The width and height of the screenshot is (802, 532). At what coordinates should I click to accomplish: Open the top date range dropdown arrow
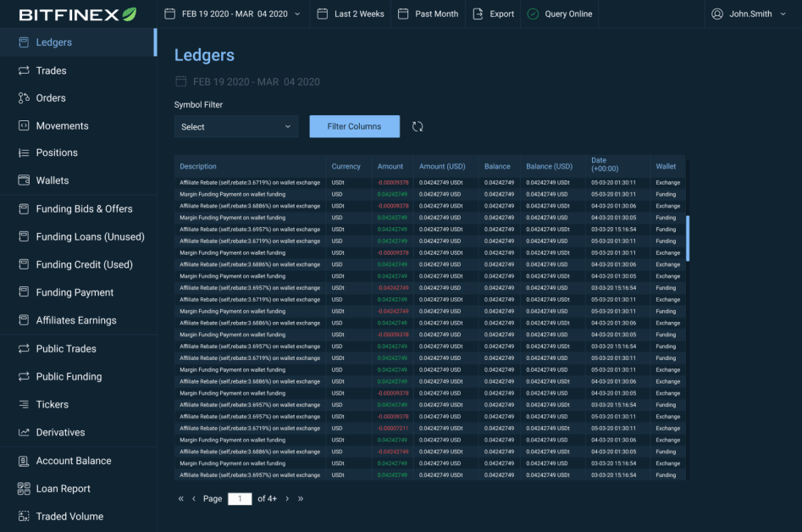coord(297,14)
